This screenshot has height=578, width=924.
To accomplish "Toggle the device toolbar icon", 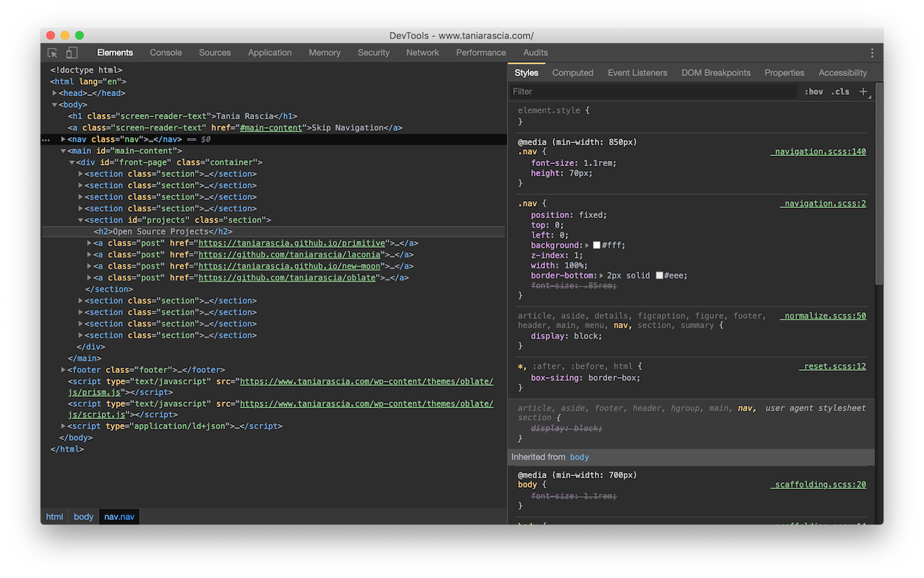I will click(71, 53).
